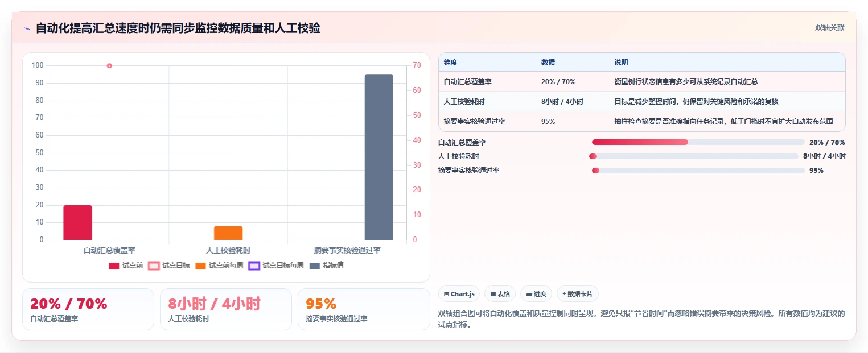Click the 人工校验耗时 progress bar label

pos(458,156)
